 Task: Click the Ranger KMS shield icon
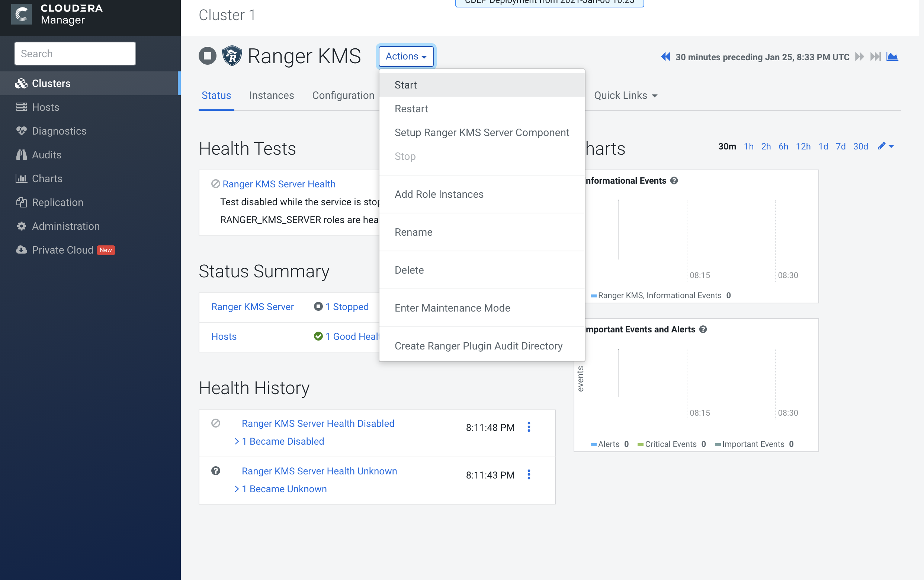click(232, 56)
